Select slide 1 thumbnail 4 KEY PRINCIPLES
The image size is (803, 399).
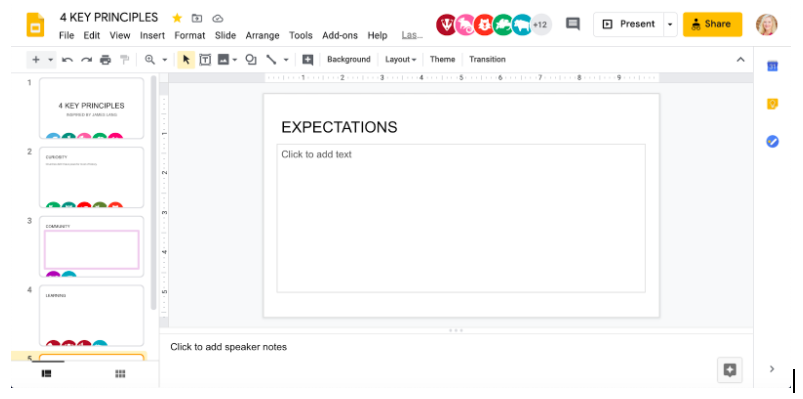coord(92,108)
